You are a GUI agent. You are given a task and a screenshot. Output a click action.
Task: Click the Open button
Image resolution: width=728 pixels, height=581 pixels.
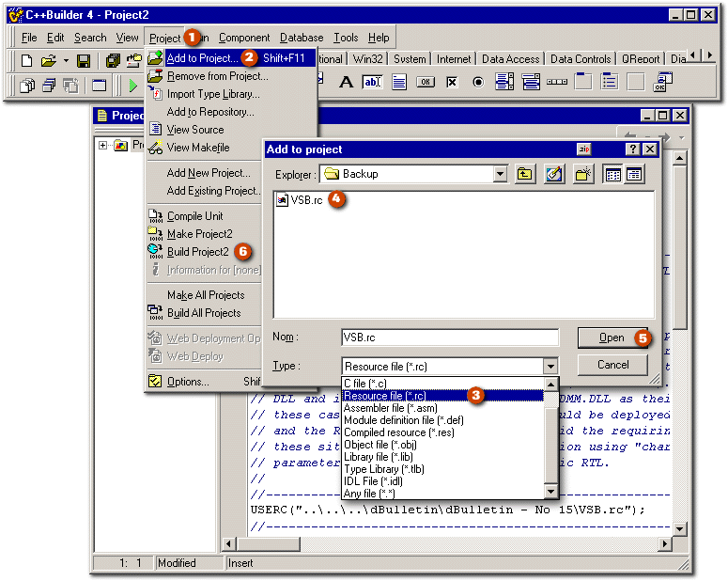pos(612,338)
